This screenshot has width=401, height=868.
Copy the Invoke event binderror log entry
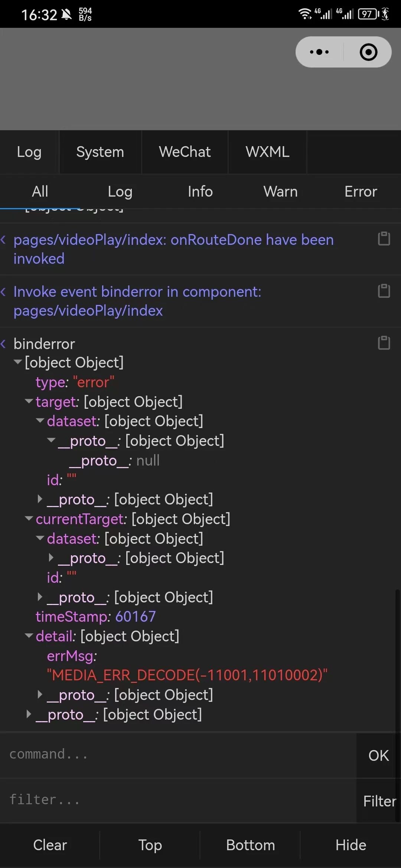384,291
